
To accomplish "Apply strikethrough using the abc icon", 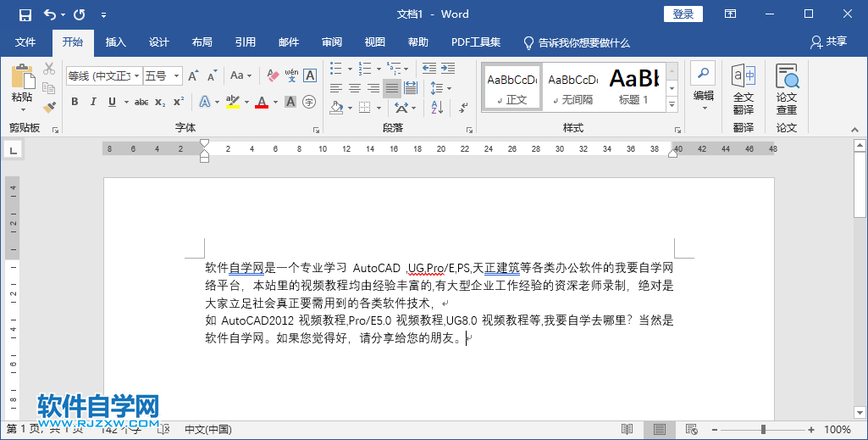I will pyautogui.click(x=141, y=103).
